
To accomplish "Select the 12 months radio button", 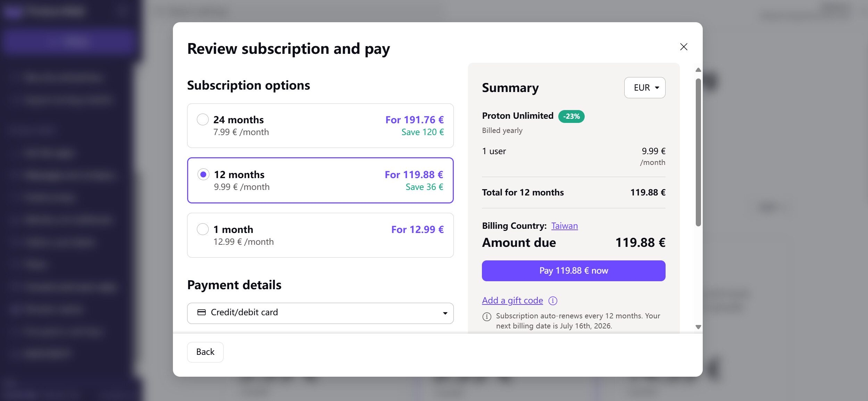I will click(x=203, y=174).
